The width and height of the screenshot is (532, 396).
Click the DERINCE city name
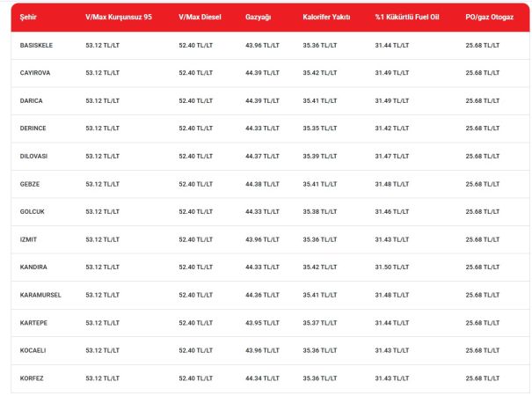tap(33, 128)
